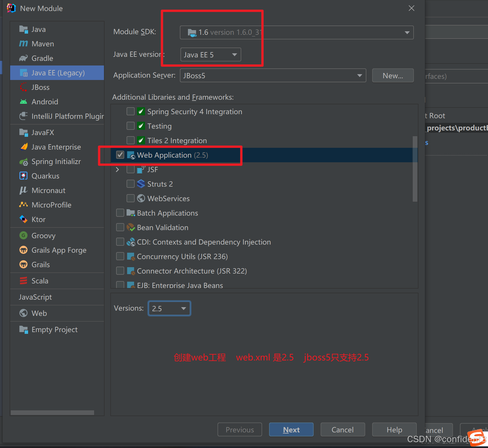Open the Versions 2.5 dropdown
Screen dimensions: 488x448
(x=169, y=308)
